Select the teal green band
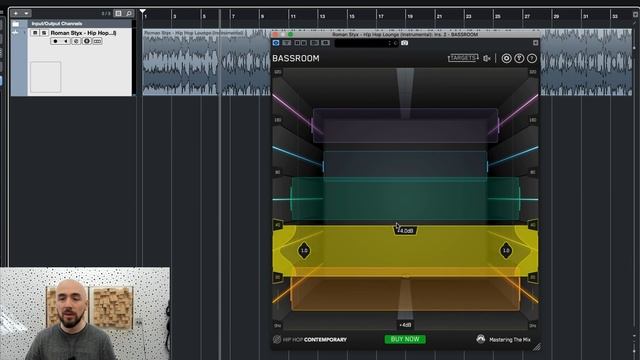 coord(405,199)
